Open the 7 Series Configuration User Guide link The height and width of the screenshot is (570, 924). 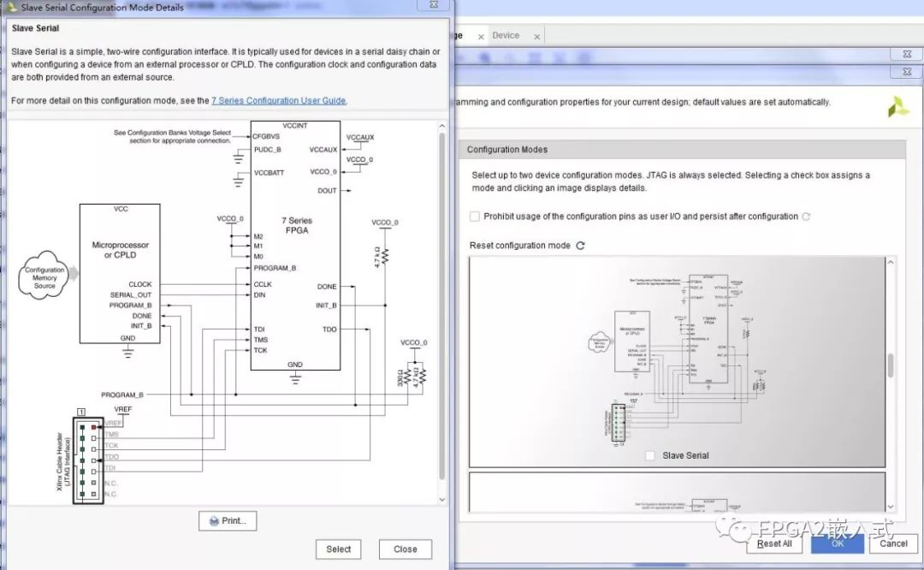coord(279,101)
